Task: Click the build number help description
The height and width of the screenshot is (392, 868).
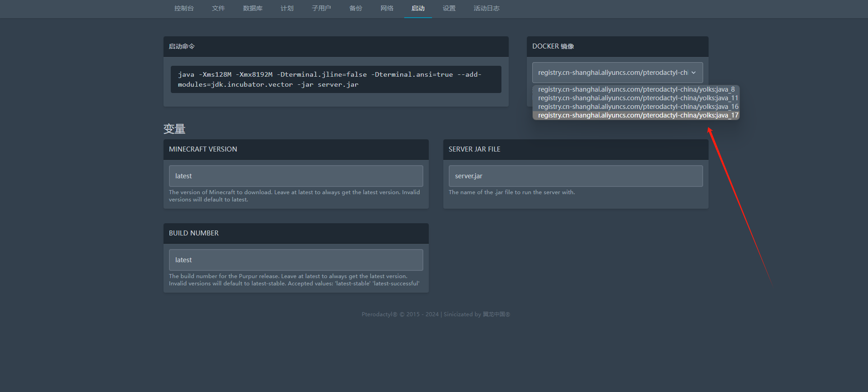Action: click(x=294, y=280)
